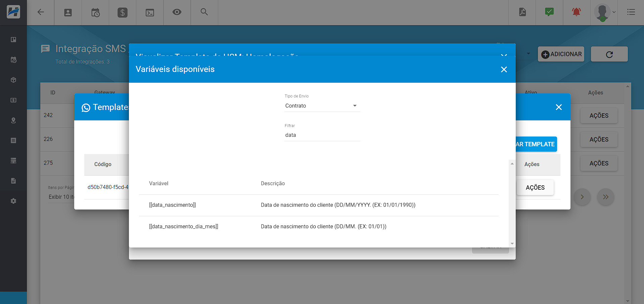
Task: Open the sidebar dashboard panel icon
Action: coord(13,40)
